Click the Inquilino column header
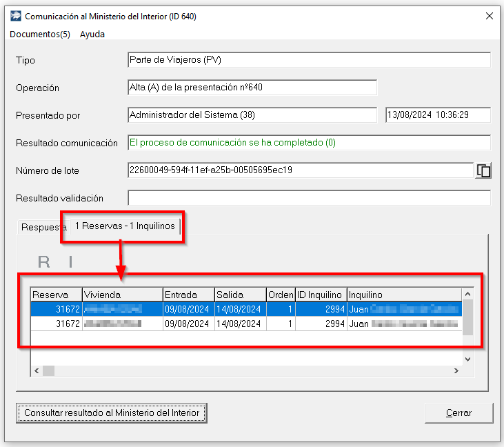Viewport: 504px width, 447px height. click(x=403, y=295)
